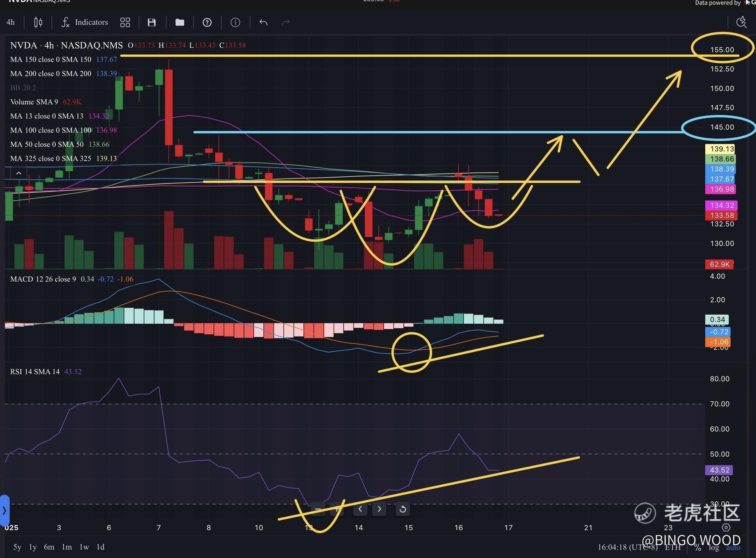Select the 5y time range
Image resolution: width=756 pixels, height=558 pixels.
coord(17,547)
